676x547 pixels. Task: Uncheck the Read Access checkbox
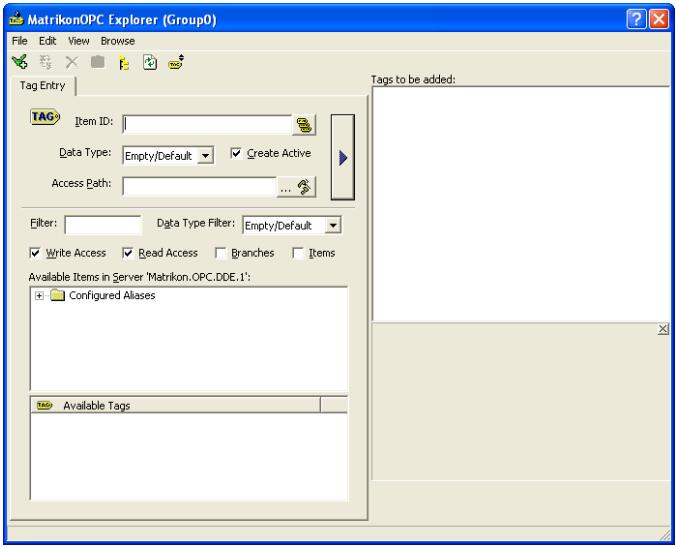[x=128, y=253]
